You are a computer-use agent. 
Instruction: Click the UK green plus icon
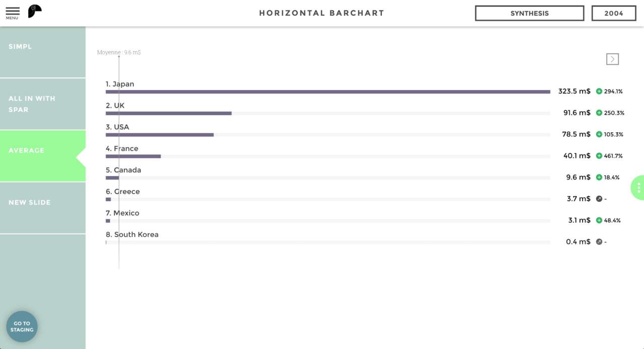[599, 113]
